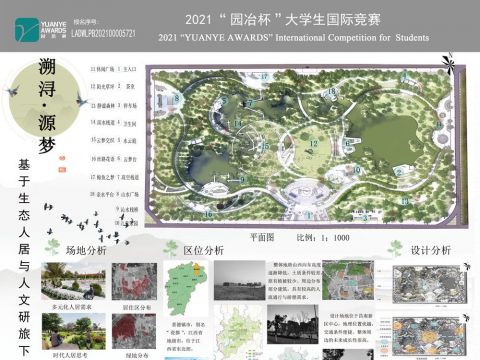Click legend entry 4 卫生间
Screen dimensions: 480x360
click(127, 124)
